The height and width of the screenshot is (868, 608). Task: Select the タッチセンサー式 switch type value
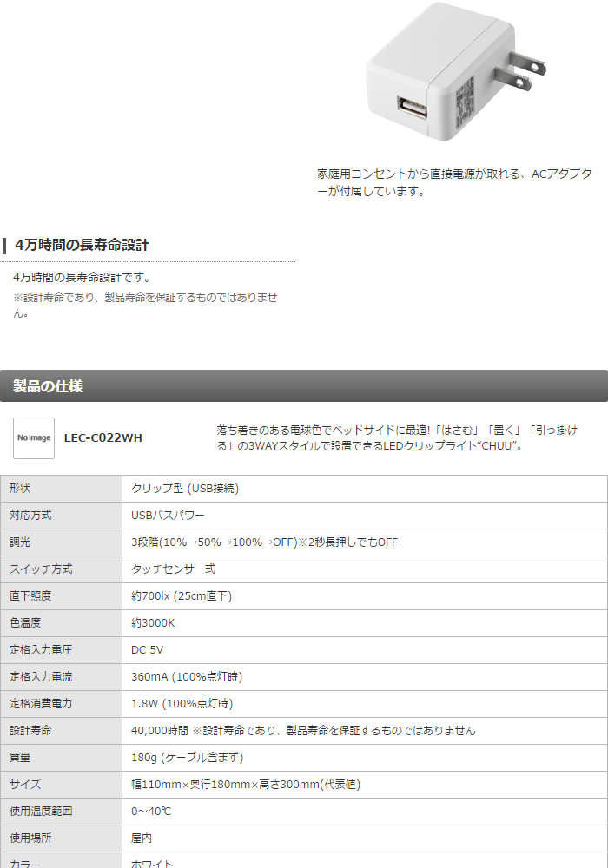[x=173, y=569]
